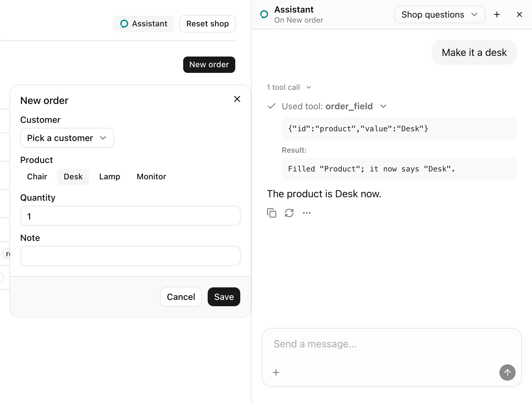Collapse the 1 tool call expander
This screenshot has height=402, width=532.
click(x=289, y=87)
